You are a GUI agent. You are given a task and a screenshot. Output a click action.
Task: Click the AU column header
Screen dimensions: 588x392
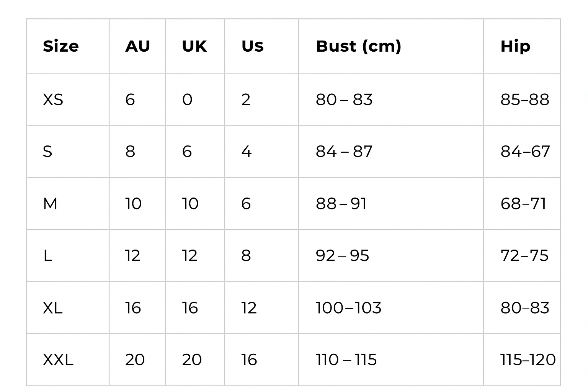(x=137, y=46)
